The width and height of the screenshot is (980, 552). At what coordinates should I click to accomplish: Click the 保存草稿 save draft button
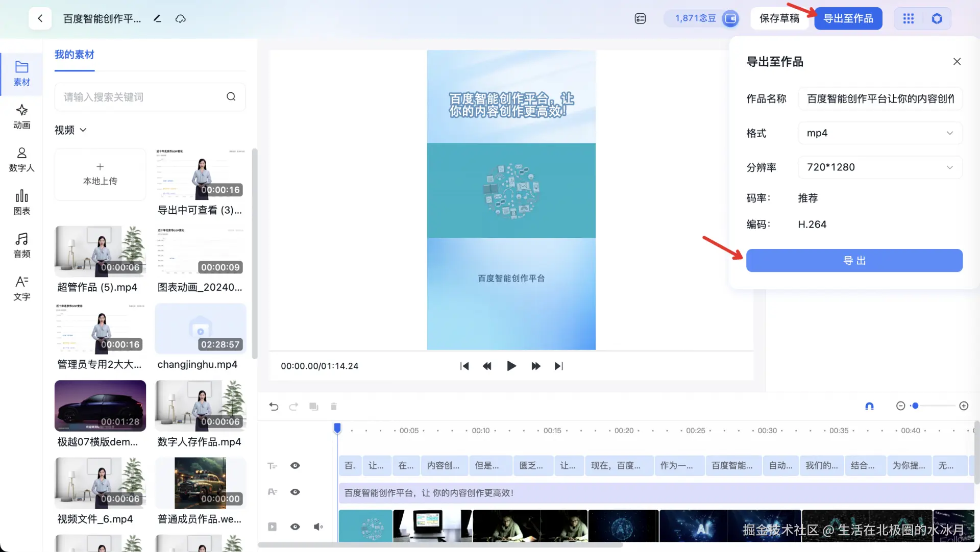tap(779, 19)
